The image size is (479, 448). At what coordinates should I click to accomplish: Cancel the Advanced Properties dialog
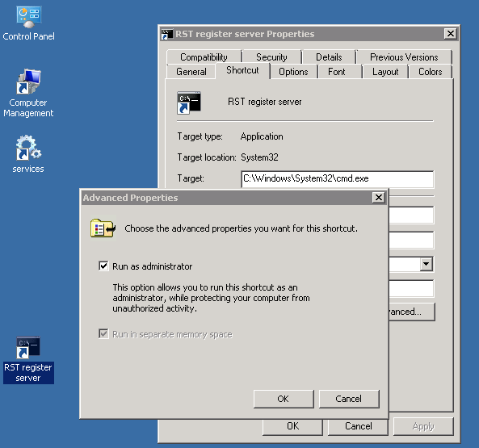[x=349, y=399]
